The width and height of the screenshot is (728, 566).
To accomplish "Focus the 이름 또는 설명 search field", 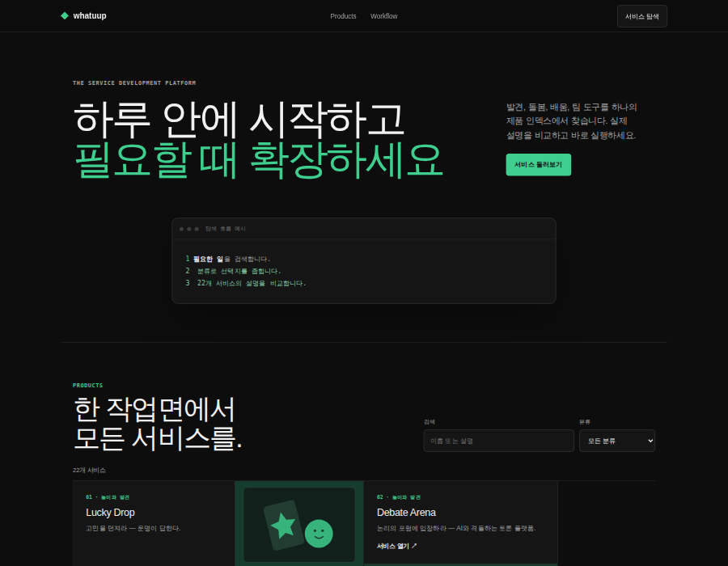I will 498,441.
